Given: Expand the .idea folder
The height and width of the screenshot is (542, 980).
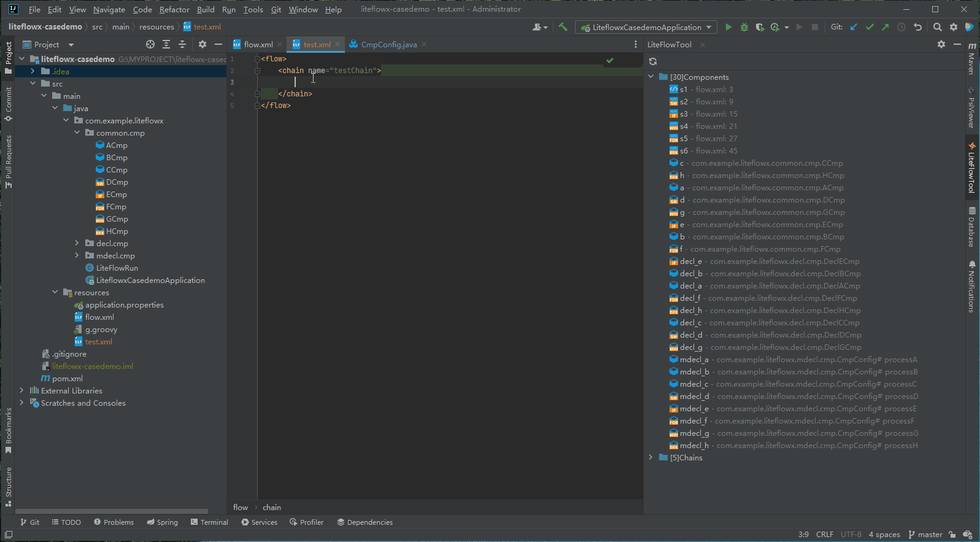Looking at the screenshot, I should coord(33,71).
